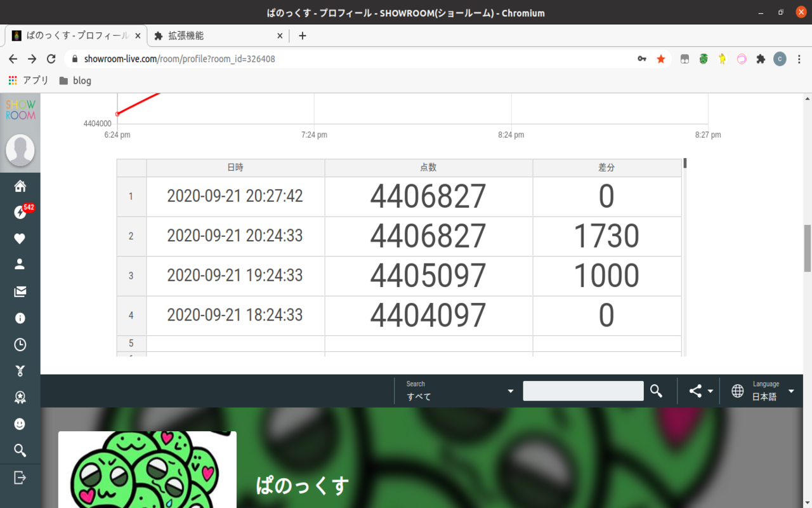Click the profile avatar C in the toolbar

[780, 59]
